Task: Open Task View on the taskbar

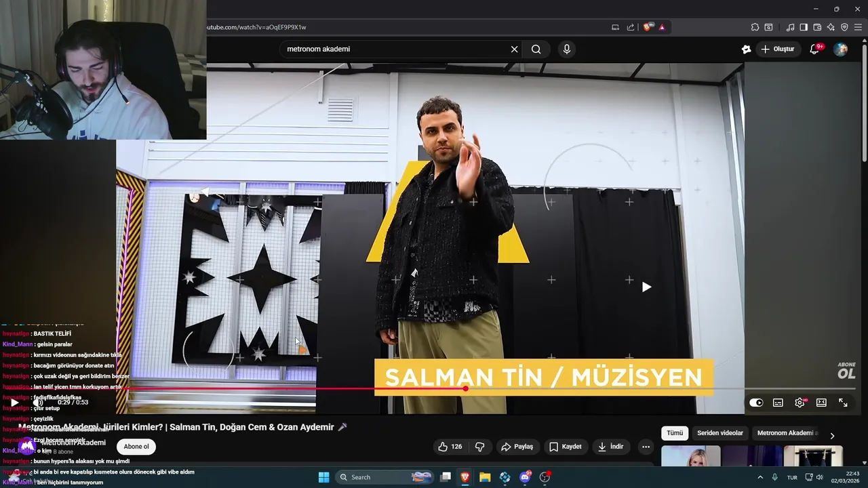Action: tap(446, 477)
